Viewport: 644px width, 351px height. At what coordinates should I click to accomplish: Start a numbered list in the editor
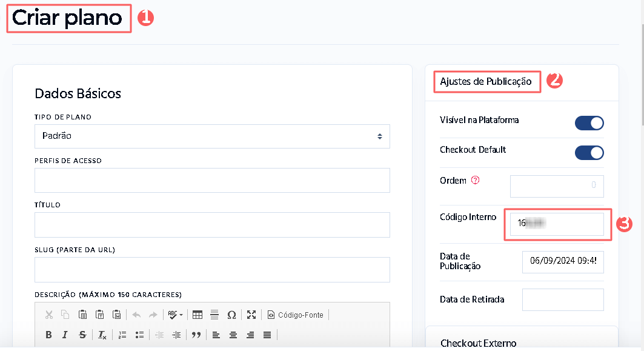click(121, 334)
